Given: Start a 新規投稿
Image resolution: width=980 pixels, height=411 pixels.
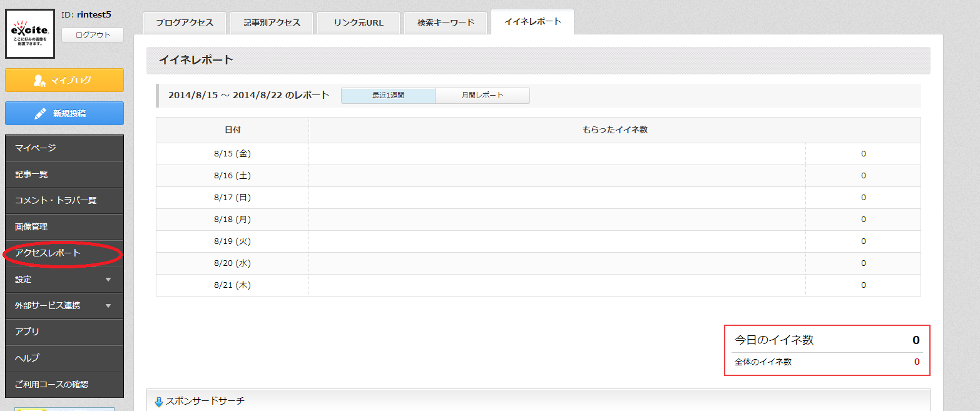Looking at the screenshot, I should point(64,113).
